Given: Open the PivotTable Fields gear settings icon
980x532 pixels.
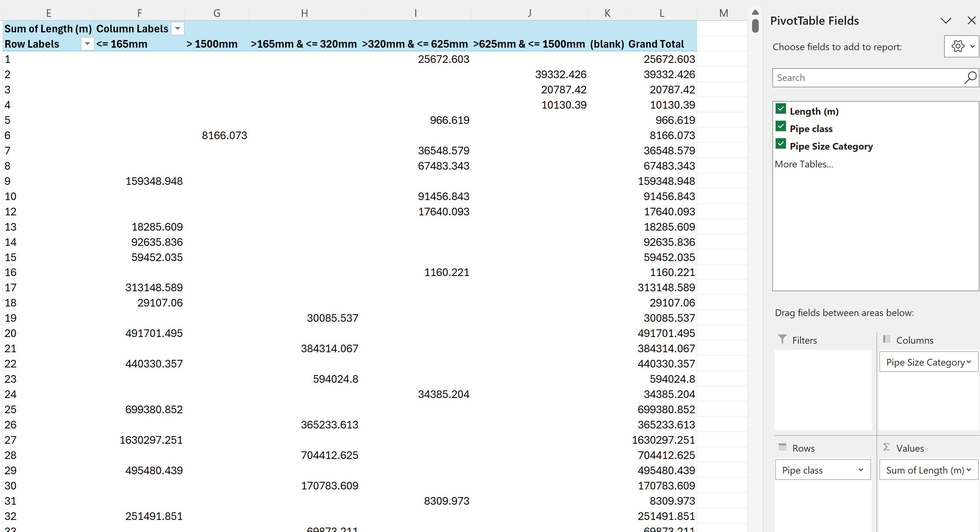Looking at the screenshot, I should (x=958, y=46).
